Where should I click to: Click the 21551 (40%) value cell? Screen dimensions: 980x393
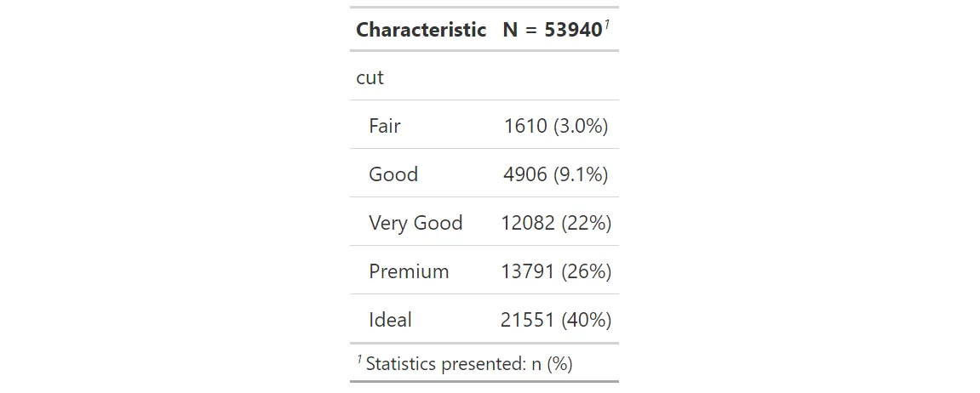click(555, 320)
